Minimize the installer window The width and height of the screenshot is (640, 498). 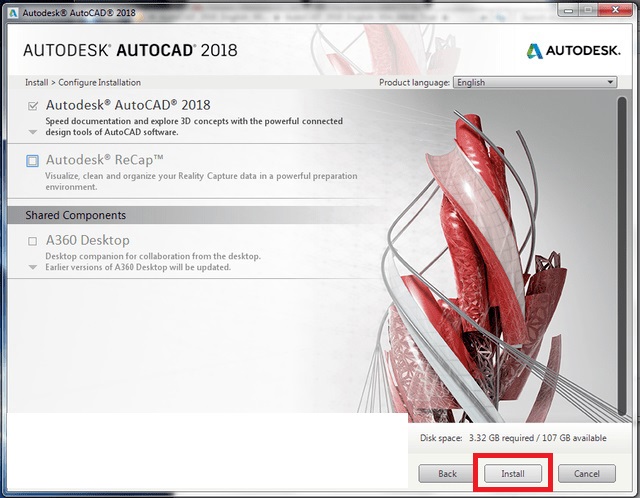[567, 10]
